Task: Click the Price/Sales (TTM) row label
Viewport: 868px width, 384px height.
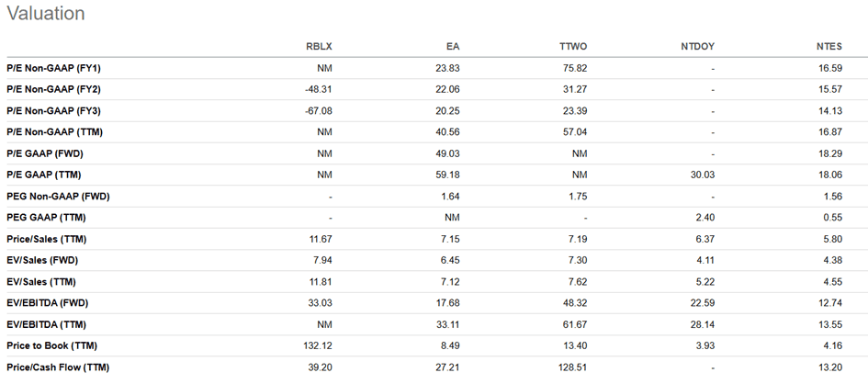Action: pyautogui.click(x=47, y=239)
